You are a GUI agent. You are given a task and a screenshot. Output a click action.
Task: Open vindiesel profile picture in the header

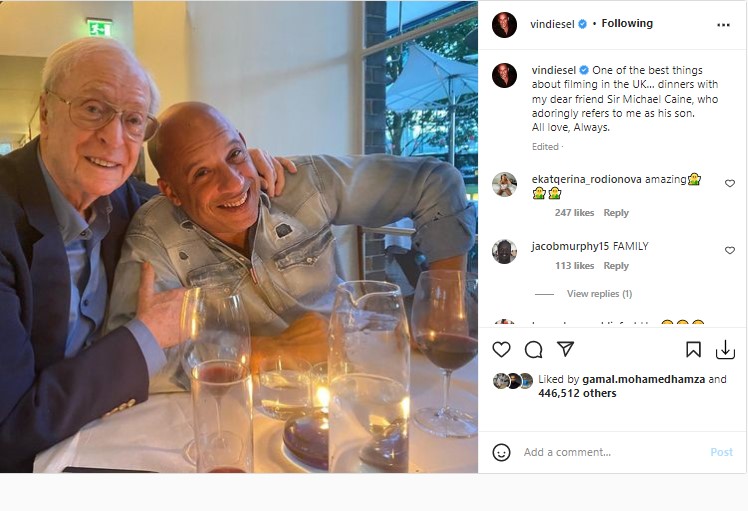(x=505, y=25)
